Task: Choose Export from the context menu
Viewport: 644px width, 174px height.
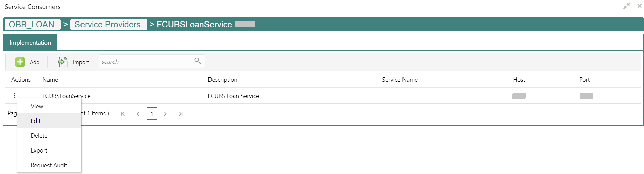Action: (49, 150)
